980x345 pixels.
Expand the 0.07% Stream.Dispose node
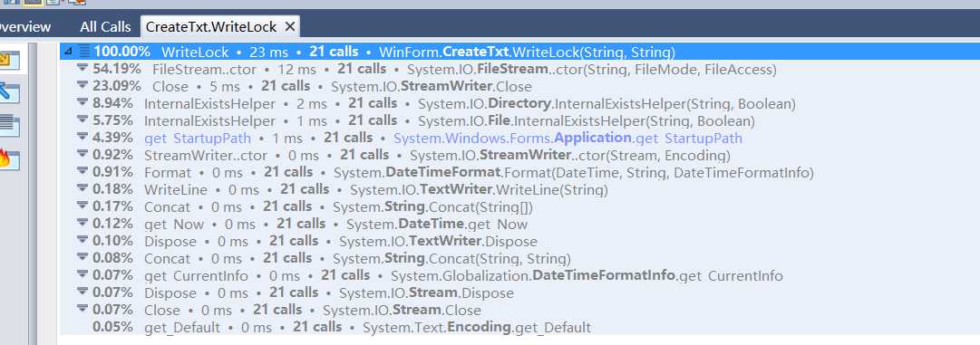tap(82, 292)
